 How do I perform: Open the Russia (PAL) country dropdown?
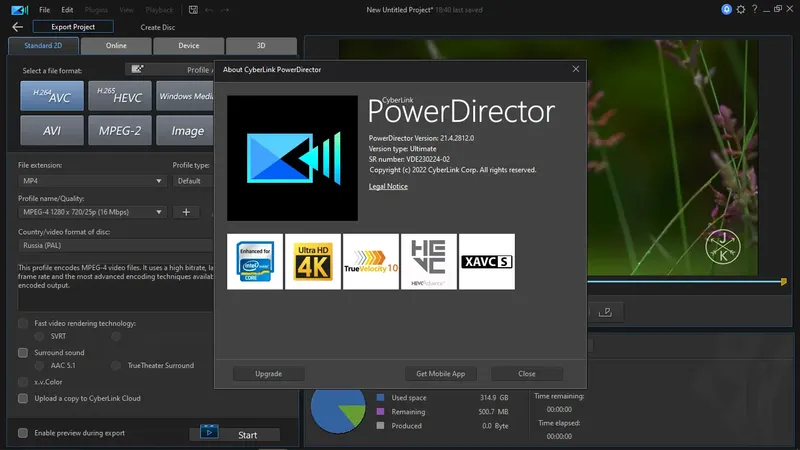[116, 245]
